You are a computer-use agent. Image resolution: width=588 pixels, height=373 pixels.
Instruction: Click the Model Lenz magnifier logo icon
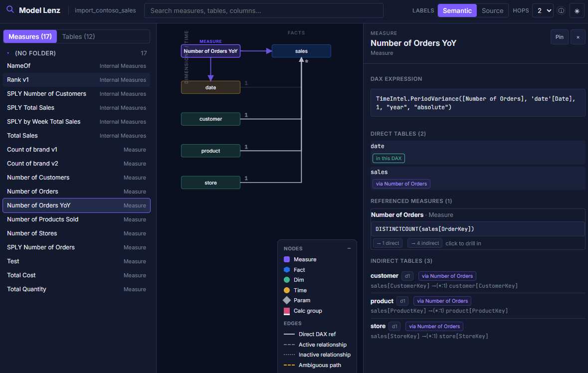pyautogui.click(x=10, y=10)
